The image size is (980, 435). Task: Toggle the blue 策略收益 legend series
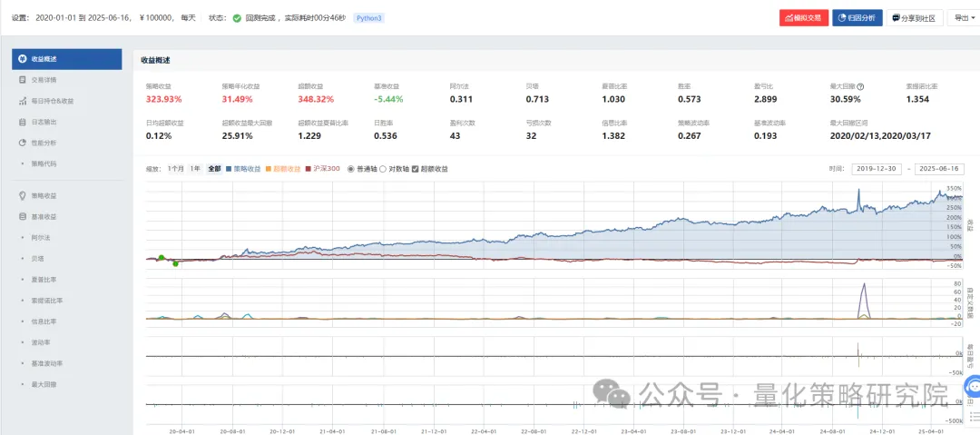(243, 169)
